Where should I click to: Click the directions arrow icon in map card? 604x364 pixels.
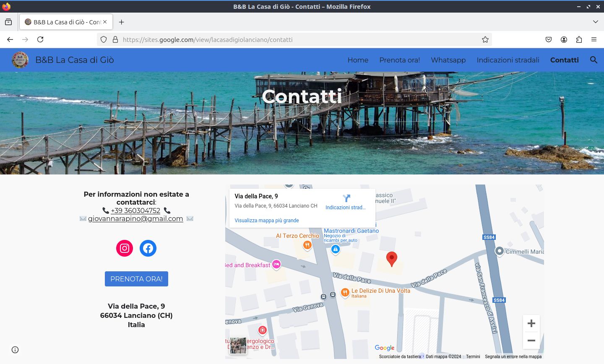tap(346, 198)
